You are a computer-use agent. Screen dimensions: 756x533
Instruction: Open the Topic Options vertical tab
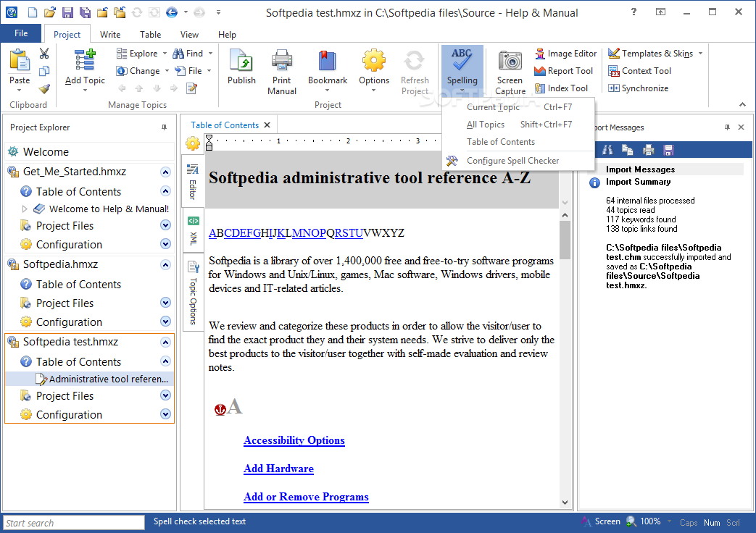click(x=193, y=292)
